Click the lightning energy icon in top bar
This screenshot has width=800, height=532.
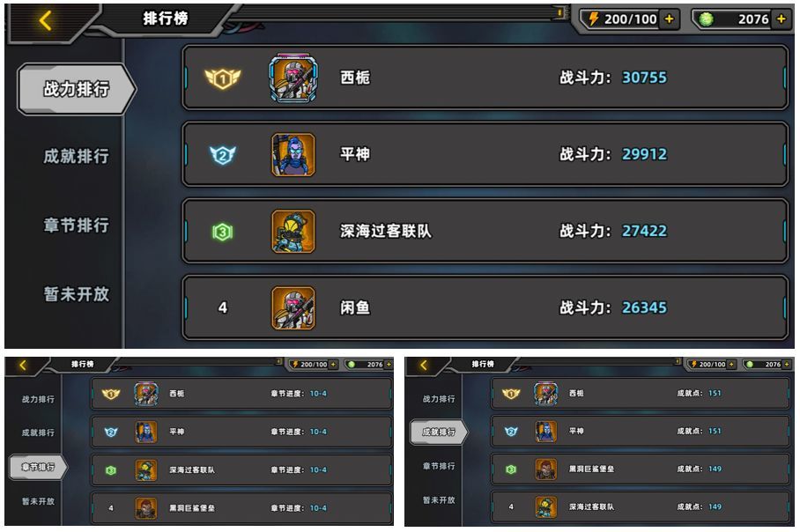click(593, 18)
